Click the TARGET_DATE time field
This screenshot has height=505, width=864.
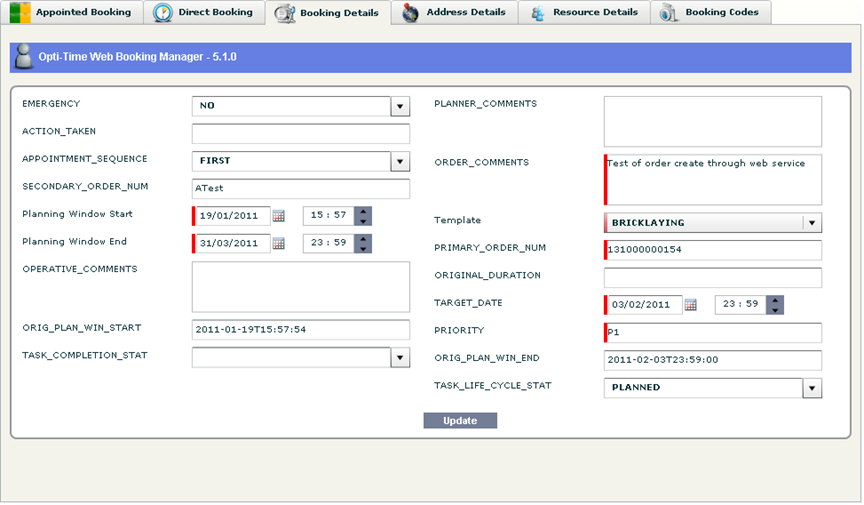[741, 305]
